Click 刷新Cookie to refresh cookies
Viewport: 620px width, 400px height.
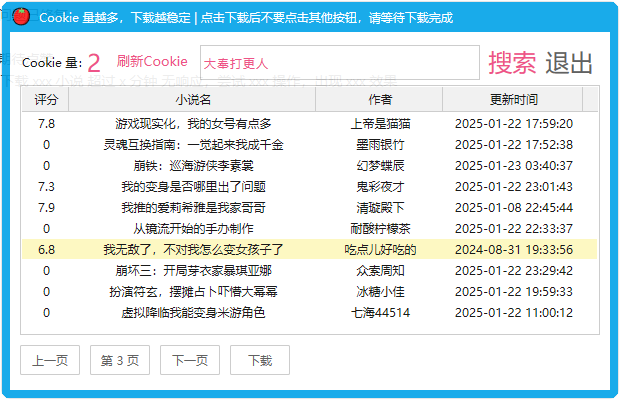click(x=152, y=61)
